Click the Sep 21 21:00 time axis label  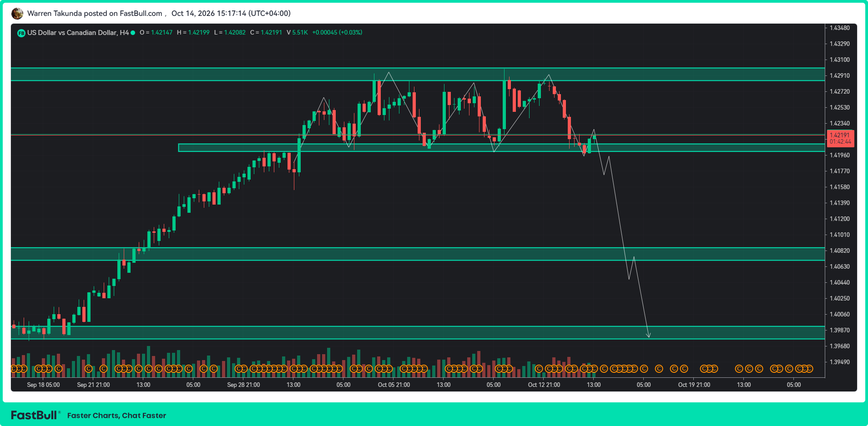coord(93,385)
